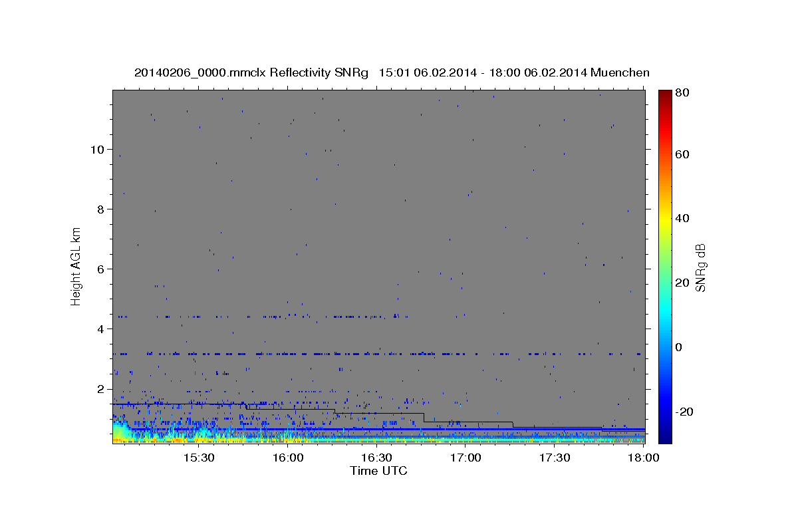This screenshot has height=532, width=798.
Task: Click the 16:00 time tick label
Action: point(287,458)
